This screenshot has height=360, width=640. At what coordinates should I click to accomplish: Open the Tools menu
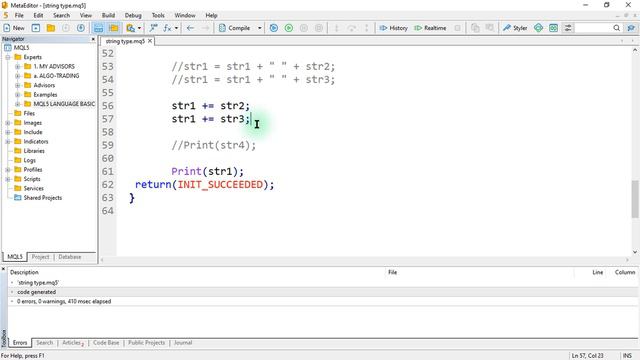(x=158, y=15)
